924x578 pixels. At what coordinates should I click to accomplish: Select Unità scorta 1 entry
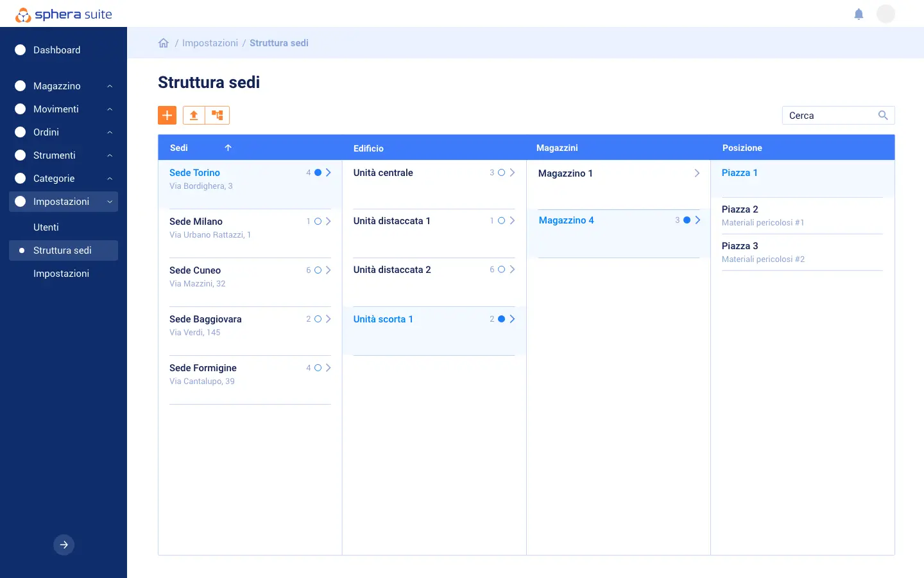point(434,331)
